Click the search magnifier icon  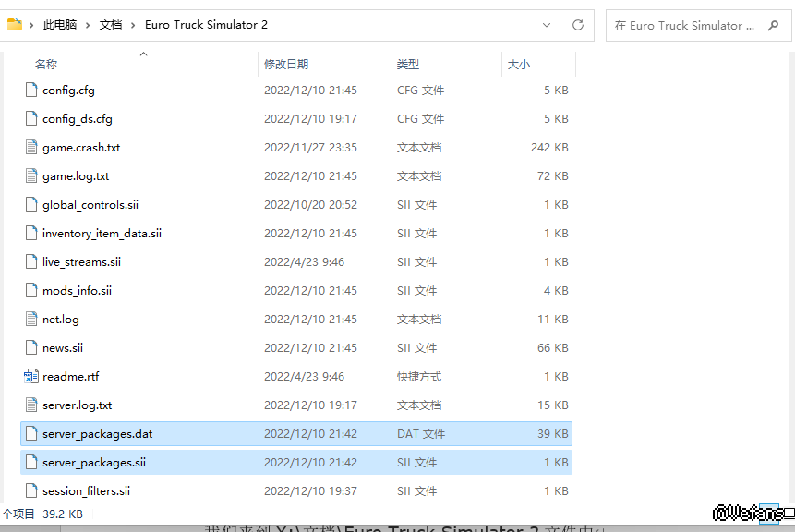[773, 26]
